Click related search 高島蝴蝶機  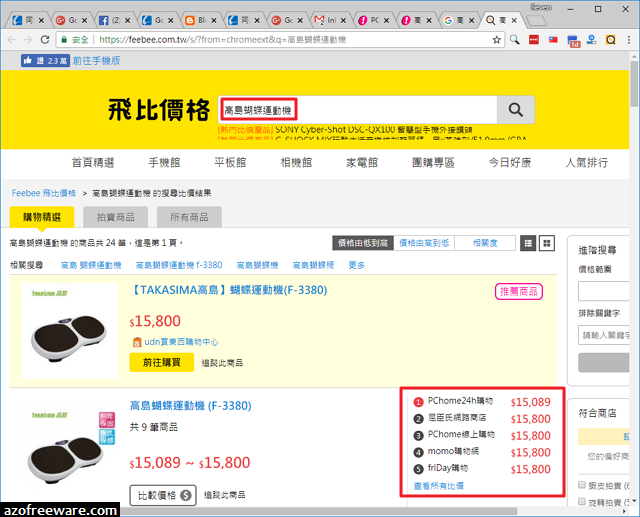[x=257, y=265]
